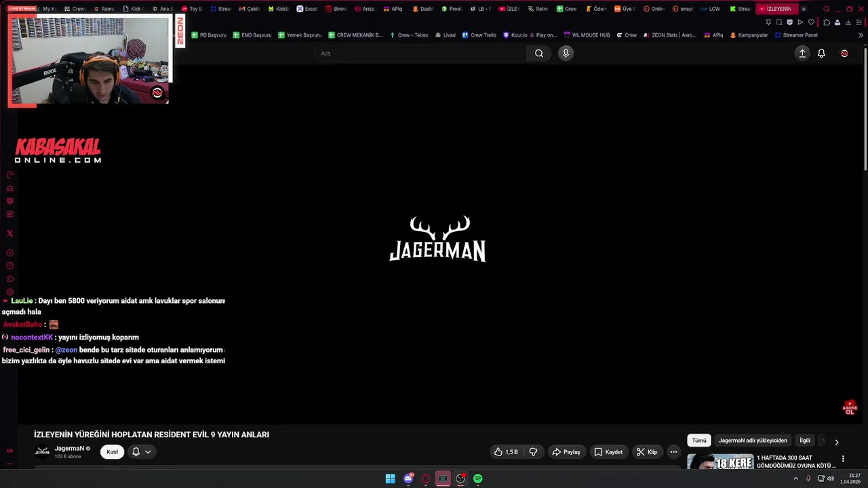Open new browser tab plus button
Screen dimensions: 868x488
[804, 9]
